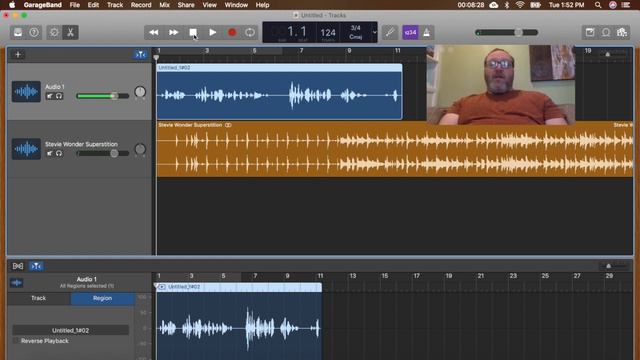Toggle Smart Controls dial button
640x360 pixels.
[54, 33]
